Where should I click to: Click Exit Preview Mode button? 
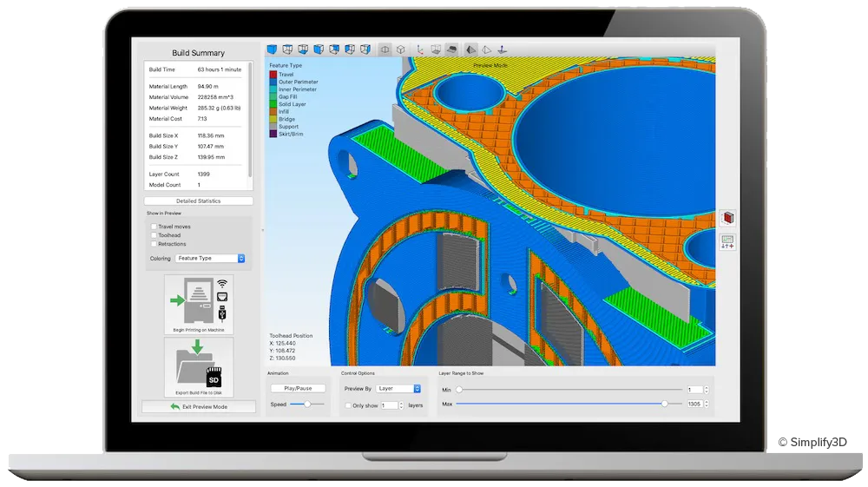click(199, 407)
